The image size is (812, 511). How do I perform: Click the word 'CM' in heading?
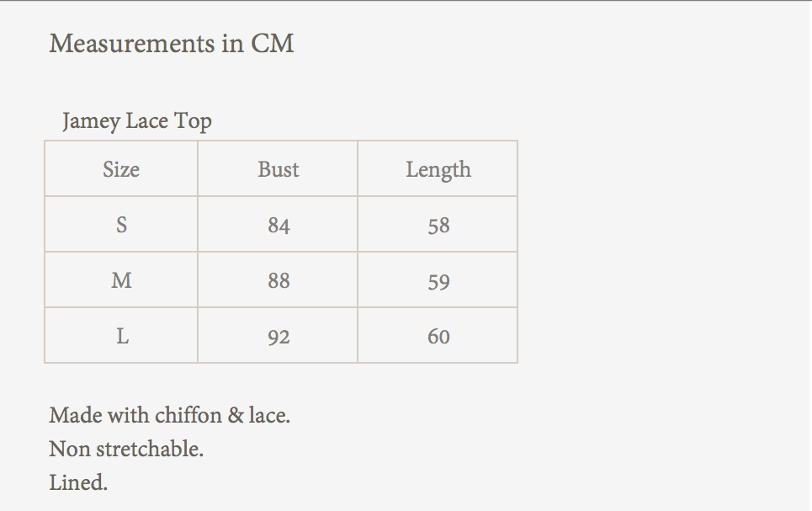(273, 43)
